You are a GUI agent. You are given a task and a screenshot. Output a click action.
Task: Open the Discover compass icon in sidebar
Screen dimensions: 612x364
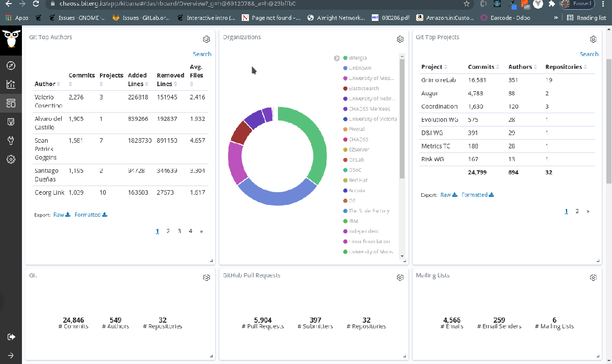[x=11, y=66]
